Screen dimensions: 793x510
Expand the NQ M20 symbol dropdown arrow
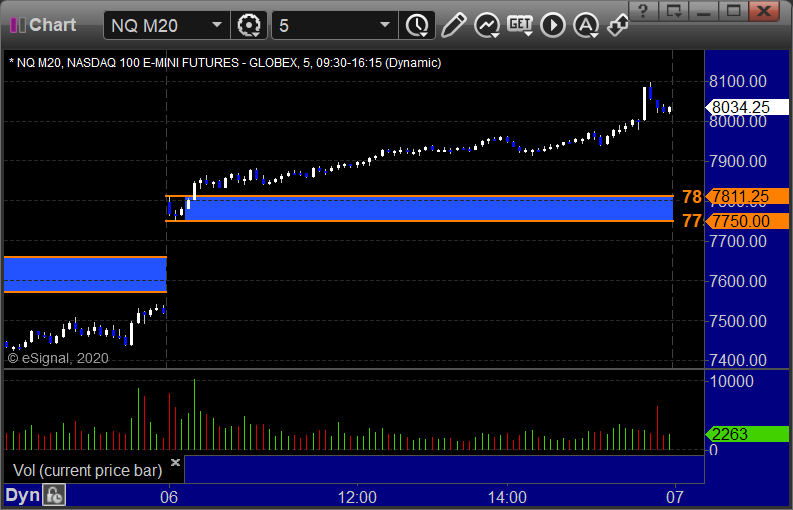pyautogui.click(x=217, y=25)
